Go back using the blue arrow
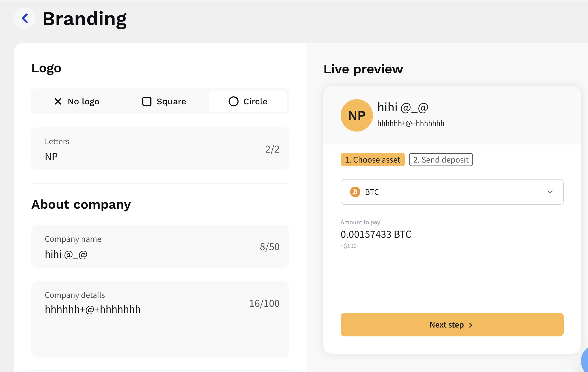The width and height of the screenshot is (588, 372). point(25,18)
